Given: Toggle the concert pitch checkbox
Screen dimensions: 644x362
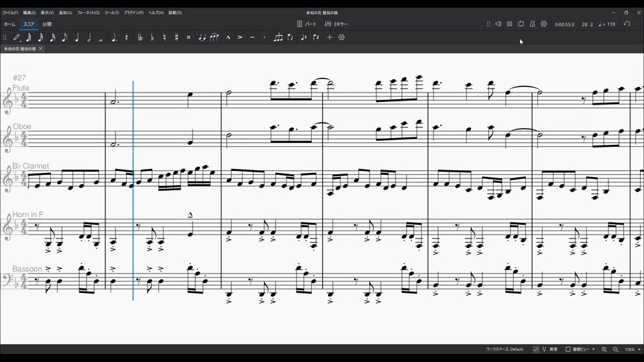Looking at the screenshot, I should pyautogui.click(x=536, y=349).
